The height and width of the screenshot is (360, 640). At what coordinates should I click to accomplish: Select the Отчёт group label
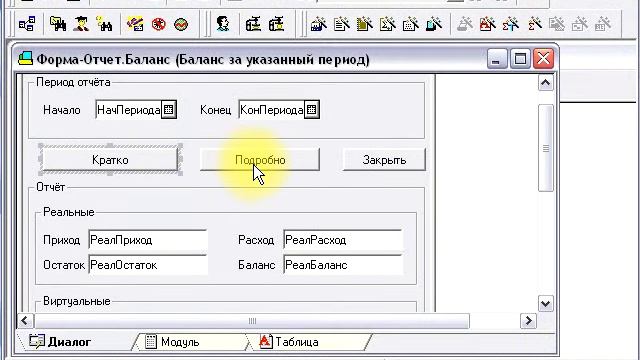click(x=51, y=187)
